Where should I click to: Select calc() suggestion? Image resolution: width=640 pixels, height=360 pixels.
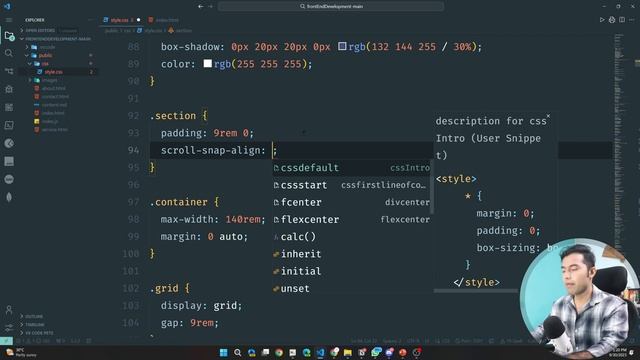[x=351, y=237]
